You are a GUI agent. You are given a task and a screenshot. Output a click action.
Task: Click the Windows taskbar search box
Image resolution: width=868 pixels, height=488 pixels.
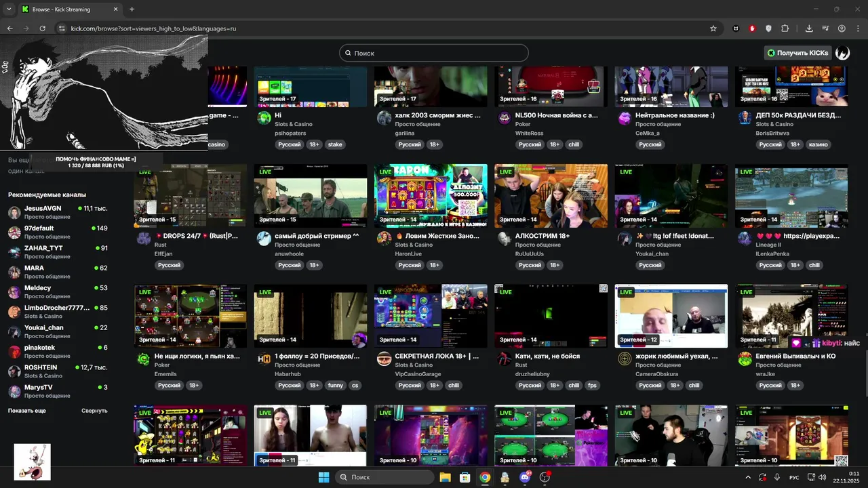coord(384,477)
